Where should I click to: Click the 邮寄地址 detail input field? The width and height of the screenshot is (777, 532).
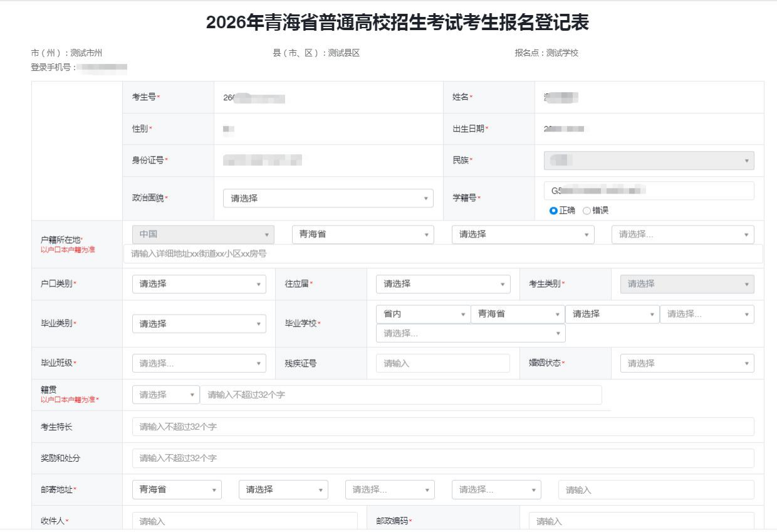point(656,490)
